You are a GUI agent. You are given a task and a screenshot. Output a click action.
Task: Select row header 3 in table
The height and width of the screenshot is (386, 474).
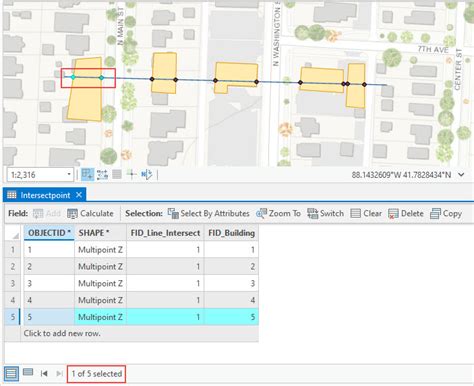[x=13, y=283]
